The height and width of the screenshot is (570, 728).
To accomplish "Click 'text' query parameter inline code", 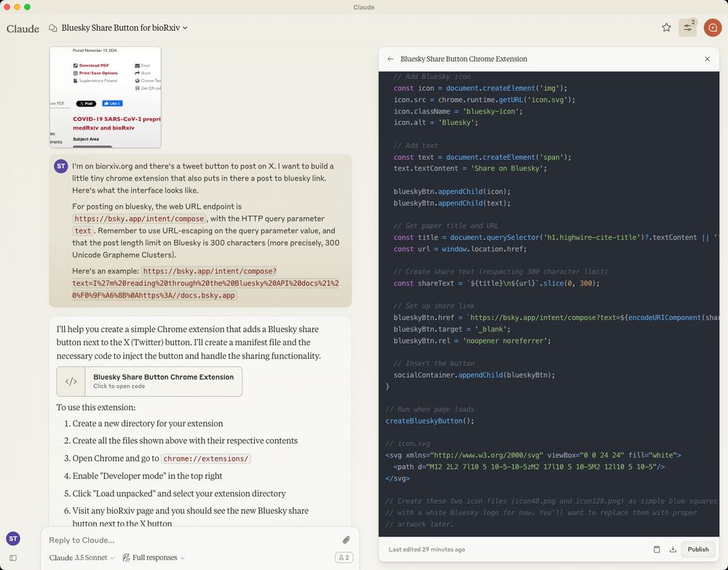I will coord(83,231).
